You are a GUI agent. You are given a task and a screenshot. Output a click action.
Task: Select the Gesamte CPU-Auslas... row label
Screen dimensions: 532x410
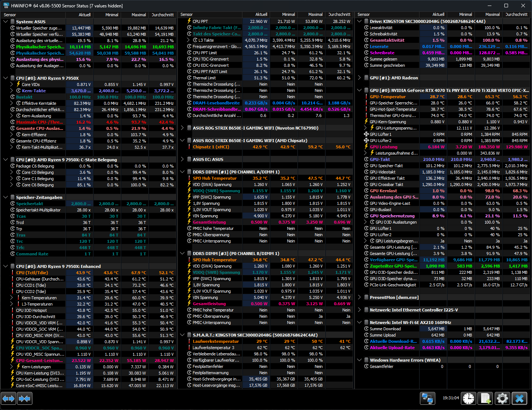39,128
